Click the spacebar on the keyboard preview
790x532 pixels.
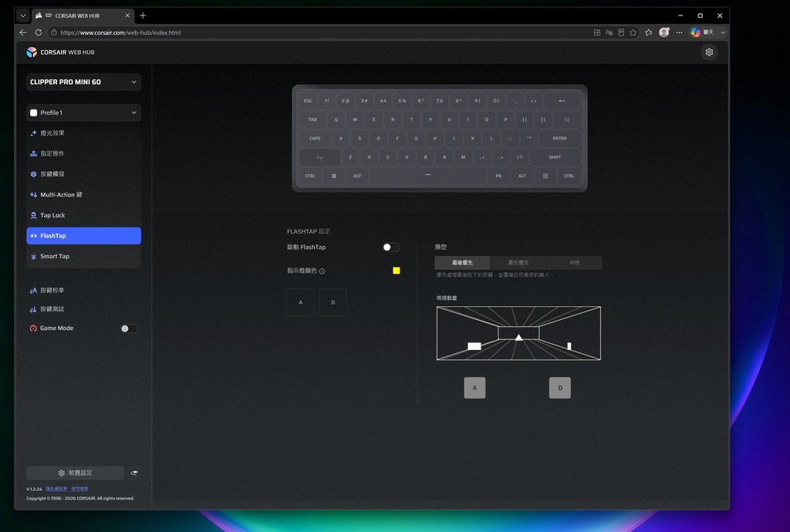click(428, 176)
